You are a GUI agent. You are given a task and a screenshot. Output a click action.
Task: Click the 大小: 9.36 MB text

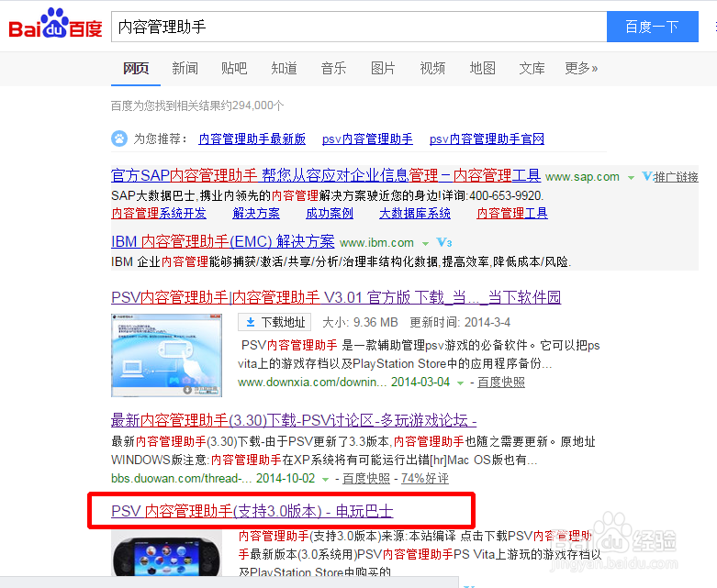coord(360,323)
